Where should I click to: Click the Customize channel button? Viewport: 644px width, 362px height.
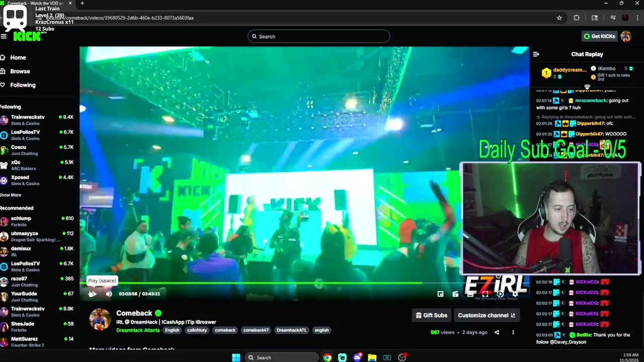click(x=487, y=315)
